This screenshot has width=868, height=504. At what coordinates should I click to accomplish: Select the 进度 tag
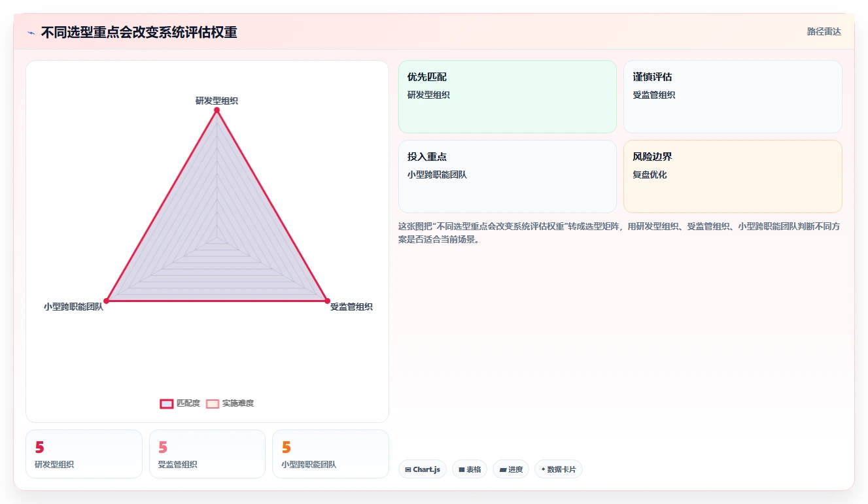pyautogui.click(x=511, y=469)
